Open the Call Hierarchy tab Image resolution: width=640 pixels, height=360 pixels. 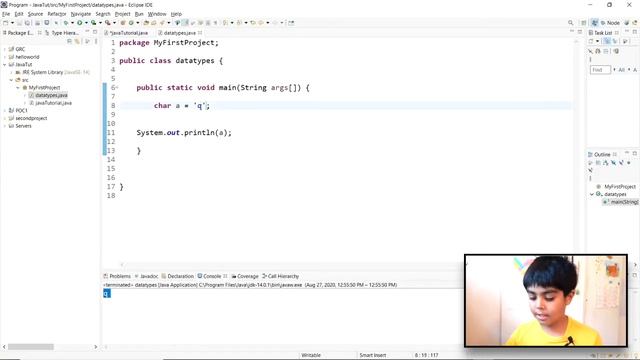coord(280,276)
